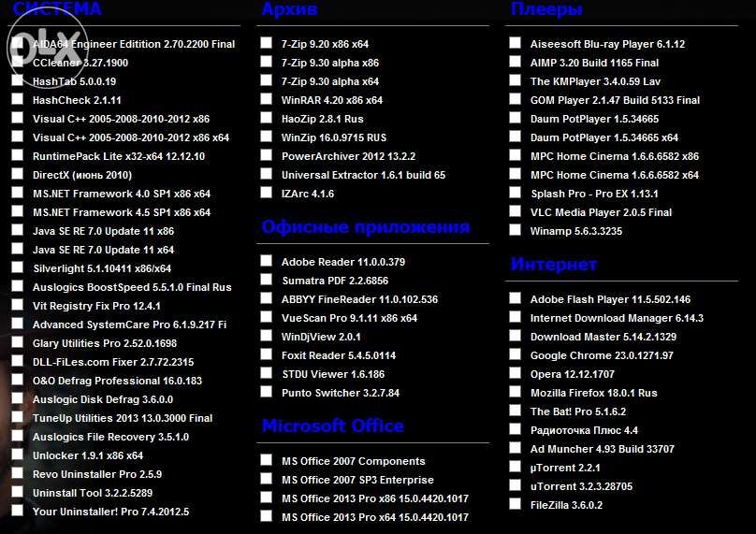Check Download Master 5.14.2.1329 box

(515, 336)
